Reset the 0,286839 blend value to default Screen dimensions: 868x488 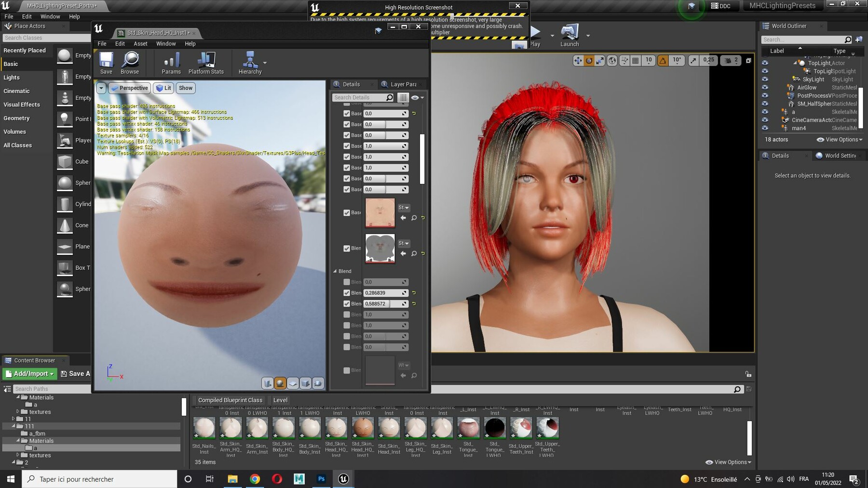coord(414,293)
